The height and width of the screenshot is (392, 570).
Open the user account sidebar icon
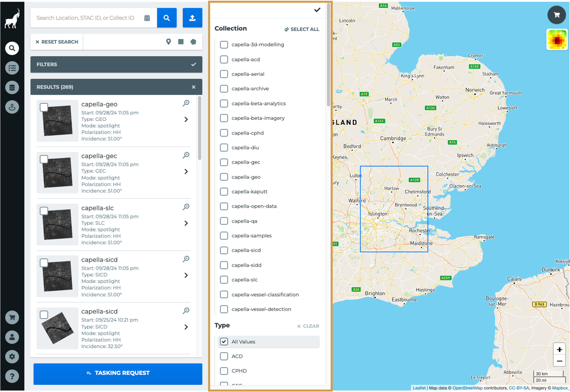[12, 337]
